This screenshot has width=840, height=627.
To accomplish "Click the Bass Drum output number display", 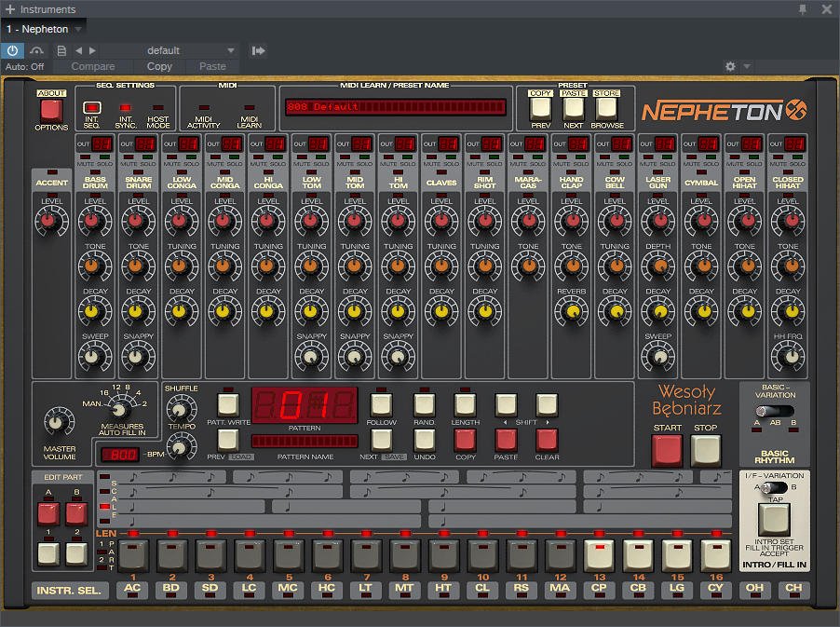I will point(102,143).
